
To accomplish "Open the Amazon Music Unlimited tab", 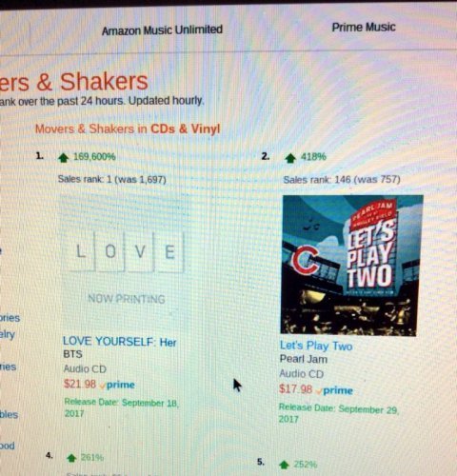I will coord(162,30).
